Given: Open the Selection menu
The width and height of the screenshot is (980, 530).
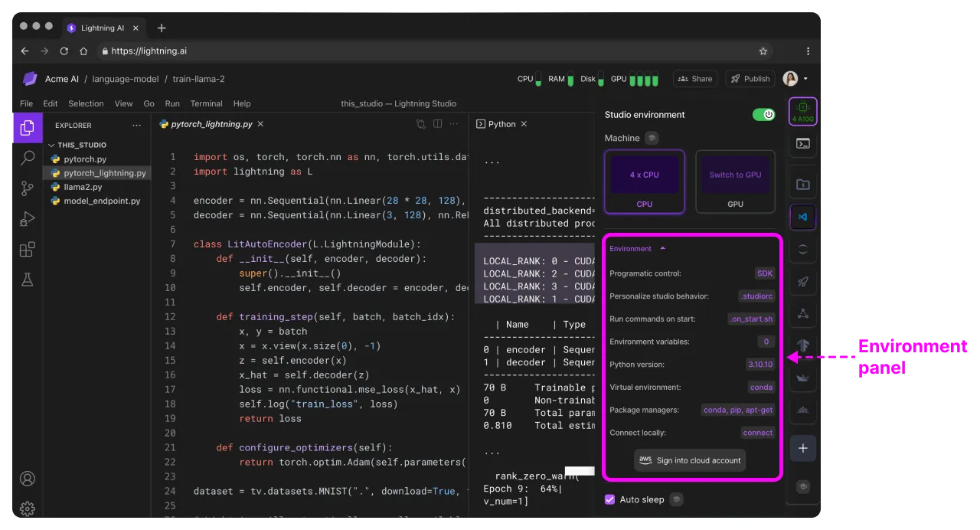Looking at the screenshot, I should (86, 103).
